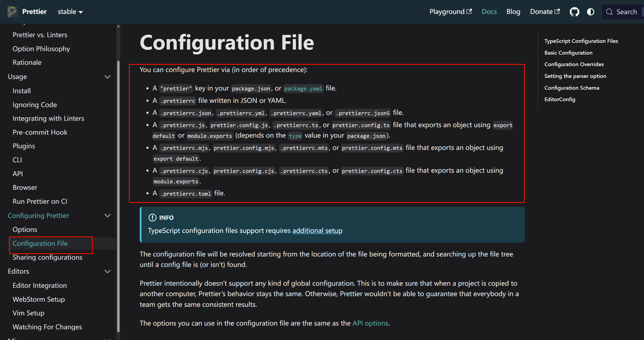Click the INFO circle exclamation icon
Screen dimensions: 644x340
coord(152,217)
